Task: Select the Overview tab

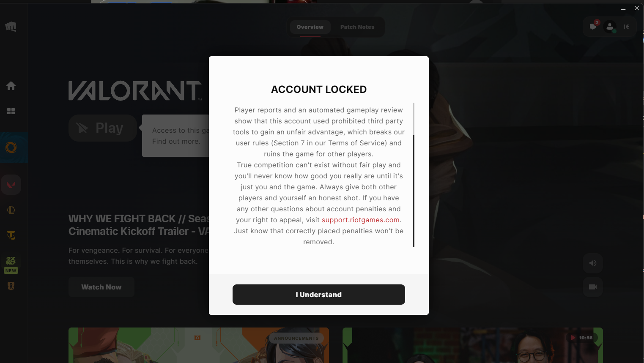Action: 310,27
